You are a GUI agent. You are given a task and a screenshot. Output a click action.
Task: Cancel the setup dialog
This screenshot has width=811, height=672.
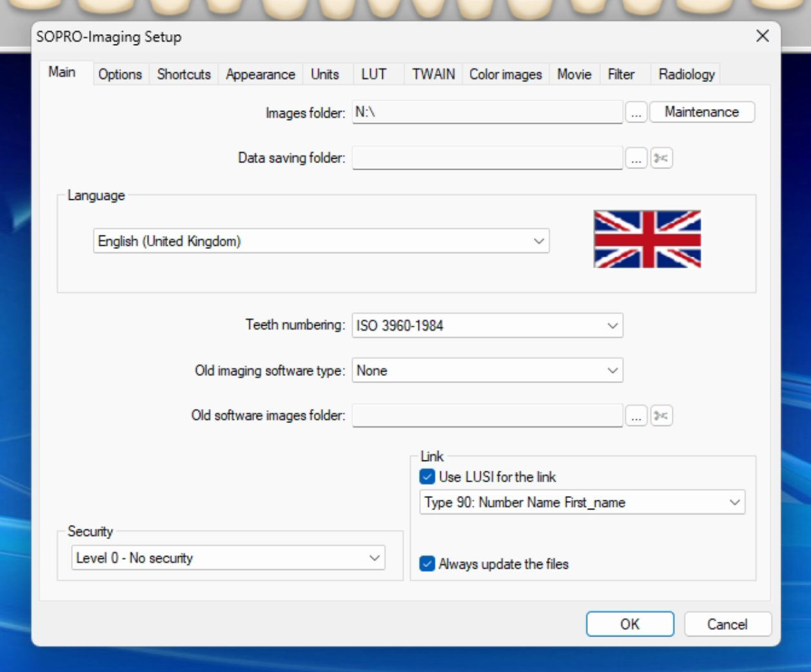click(727, 624)
